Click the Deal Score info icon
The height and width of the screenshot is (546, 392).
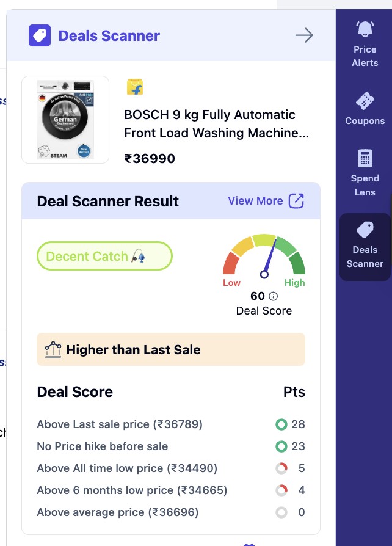[274, 296]
